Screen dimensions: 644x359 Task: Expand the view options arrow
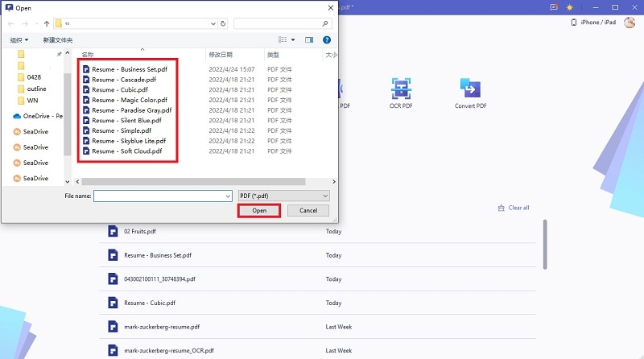293,39
